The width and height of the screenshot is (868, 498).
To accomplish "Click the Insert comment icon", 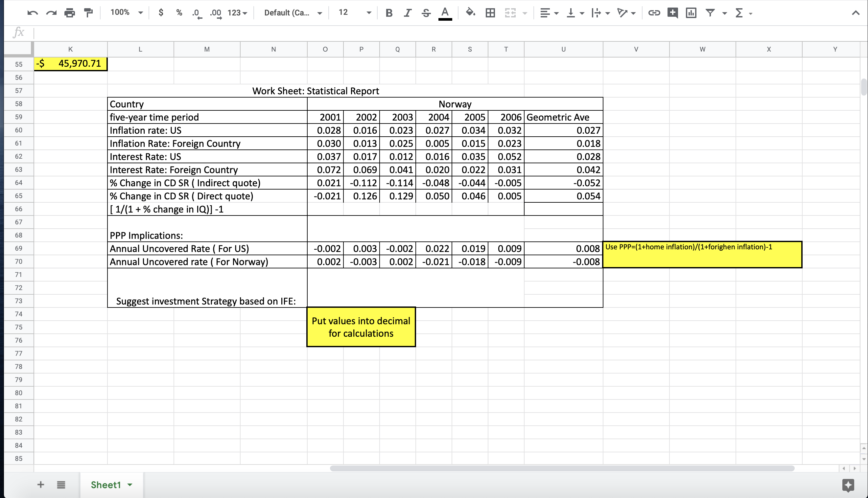I will coord(672,13).
